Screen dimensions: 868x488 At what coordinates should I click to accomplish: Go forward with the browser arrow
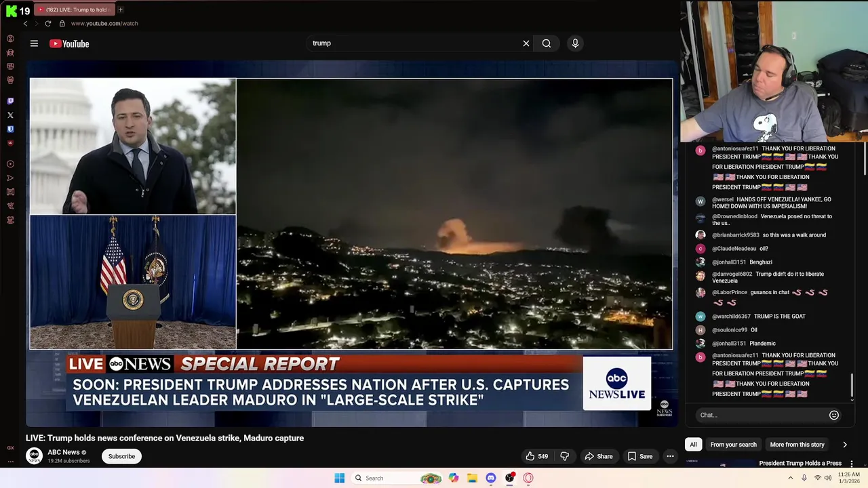[36, 24]
